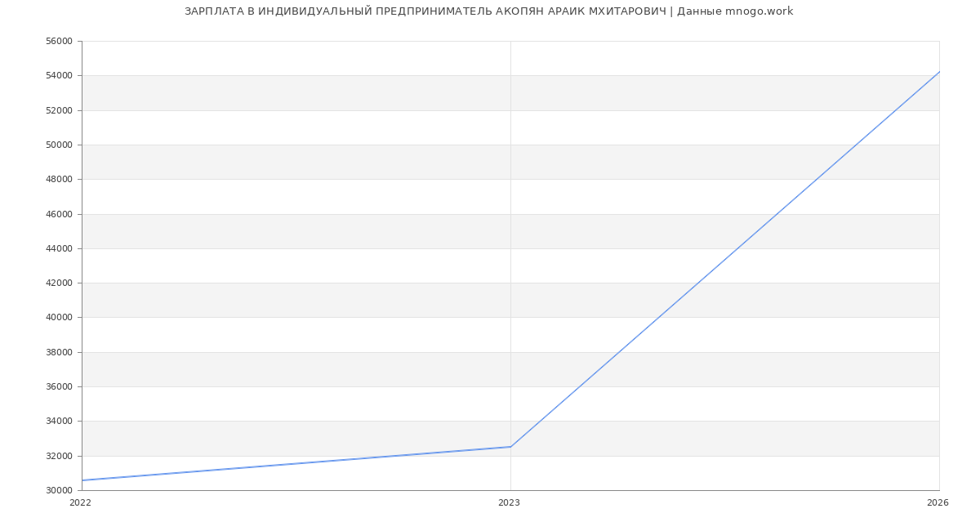Click the 54000 y-axis label

point(60,76)
